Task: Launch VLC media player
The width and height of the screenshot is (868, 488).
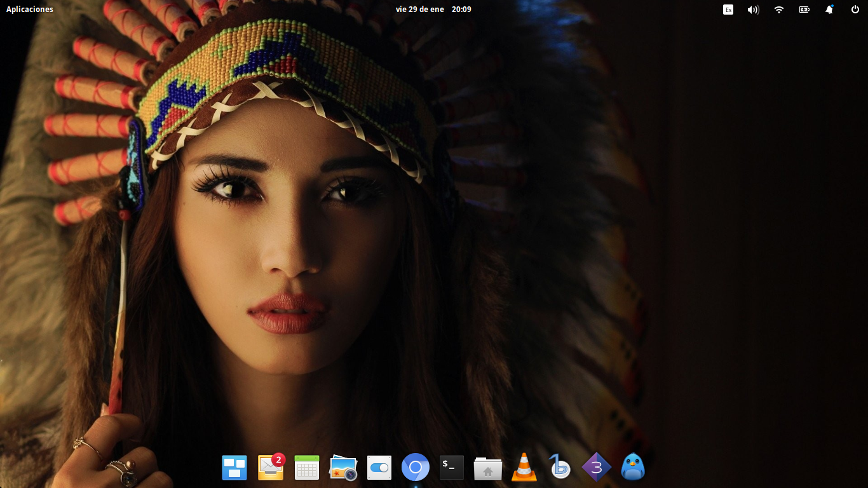Action: click(x=524, y=467)
